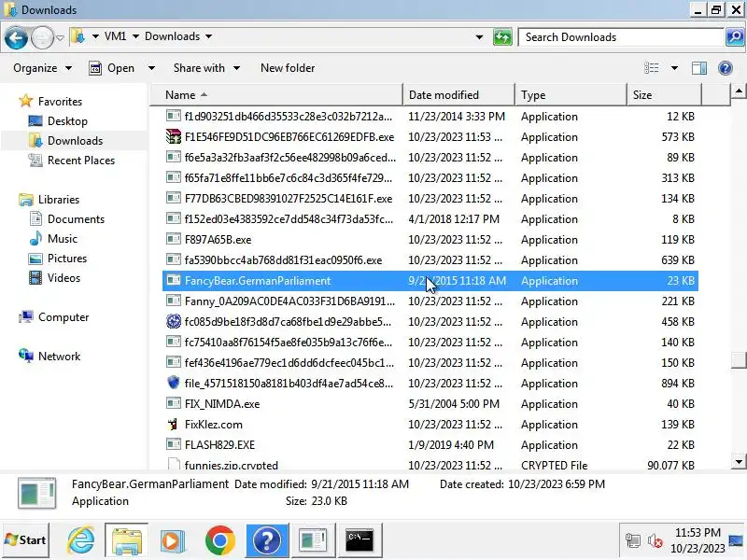747x560 pixels.
Task: Go back with the Back arrow button
Action: tap(16, 37)
